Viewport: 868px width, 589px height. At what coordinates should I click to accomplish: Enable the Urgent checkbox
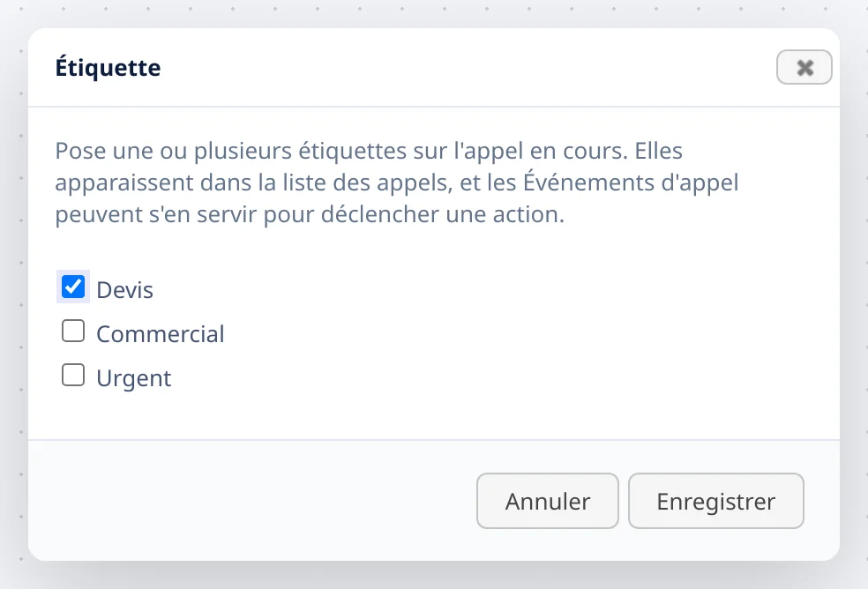pyautogui.click(x=73, y=376)
